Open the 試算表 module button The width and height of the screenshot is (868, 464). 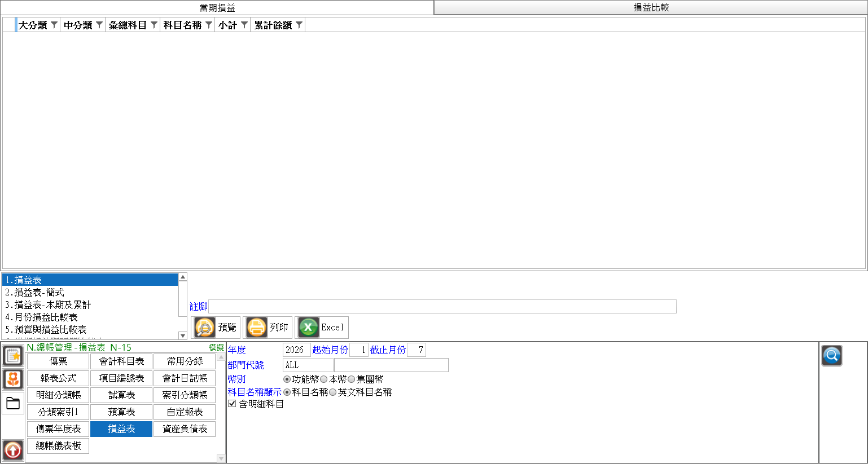pos(121,395)
